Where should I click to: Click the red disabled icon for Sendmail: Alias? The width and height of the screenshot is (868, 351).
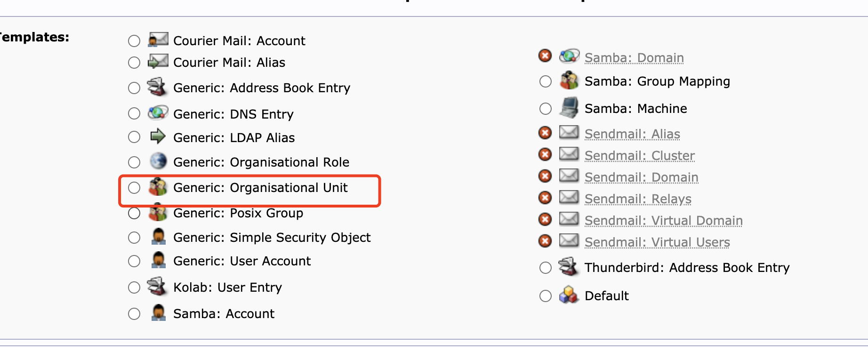click(545, 133)
